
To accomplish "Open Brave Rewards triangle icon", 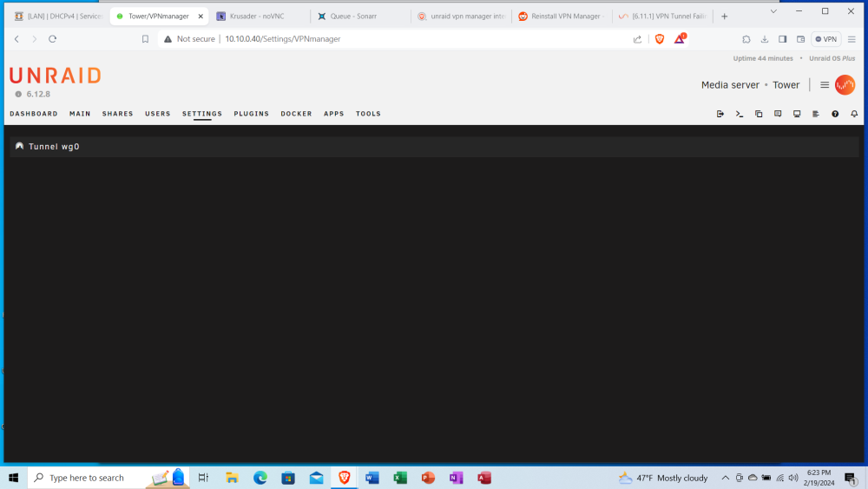I will tap(680, 39).
